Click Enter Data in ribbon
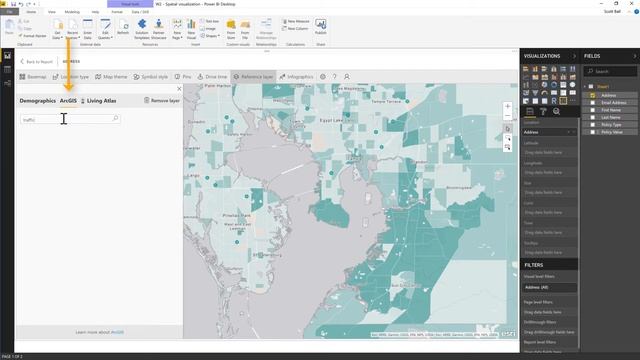The width and height of the screenshot is (640, 360). (x=88, y=29)
